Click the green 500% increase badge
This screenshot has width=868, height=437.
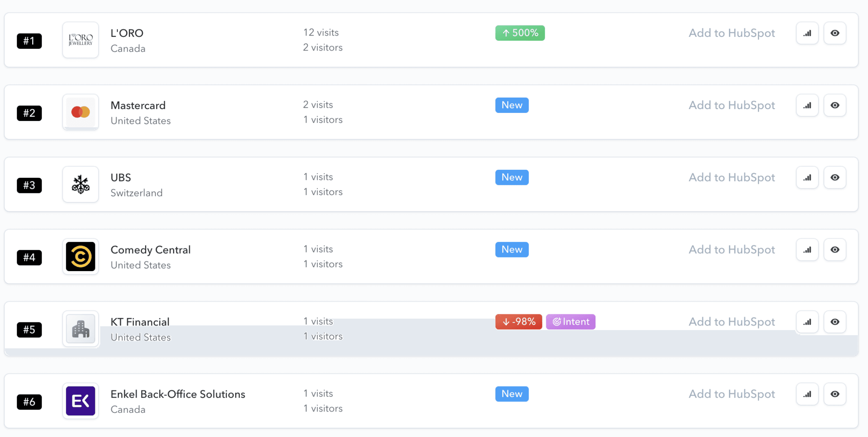pyautogui.click(x=520, y=33)
